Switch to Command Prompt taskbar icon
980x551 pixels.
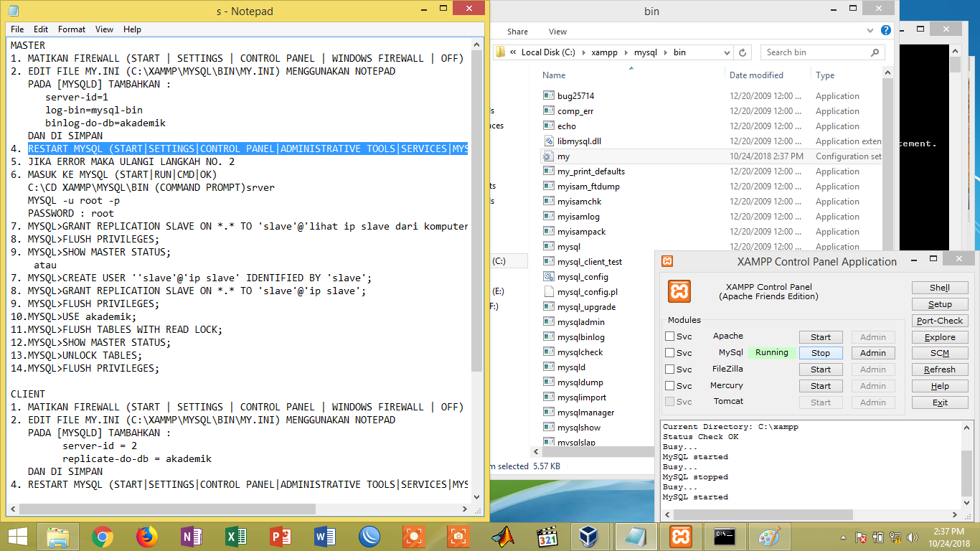(x=725, y=537)
